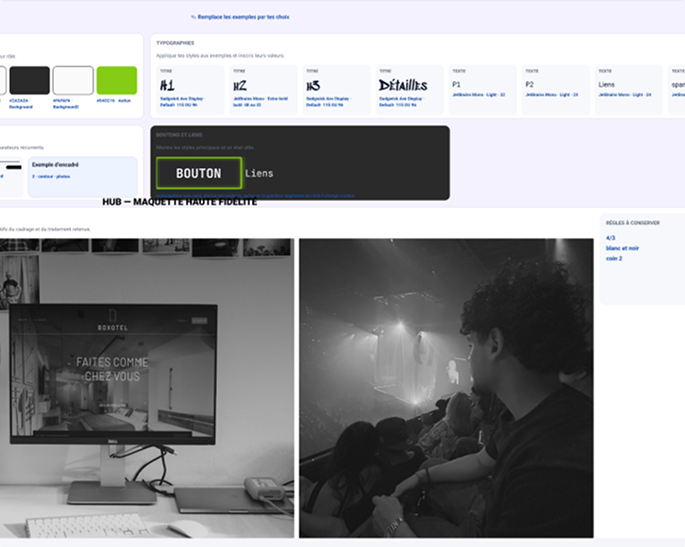Select the 'blanc et noir' rule
Viewport: 685px width, 547px height.
pyautogui.click(x=622, y=248)
